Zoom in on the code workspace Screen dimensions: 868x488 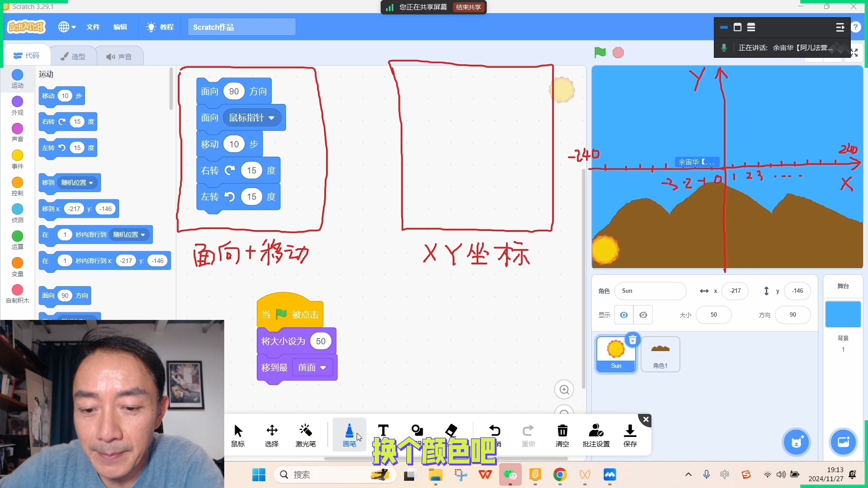pos(564,389)
